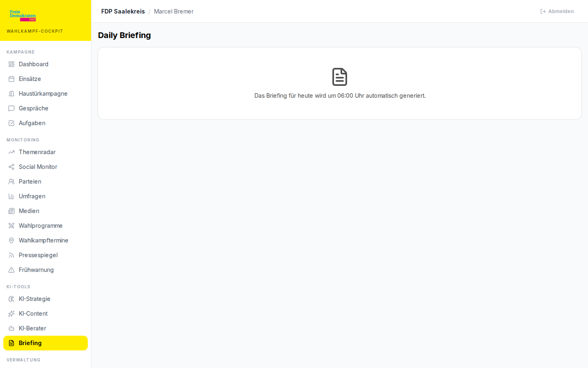Click the Gespräche speech bubble icon
This screenshot has height=368, width=588.
click(11, 108)
